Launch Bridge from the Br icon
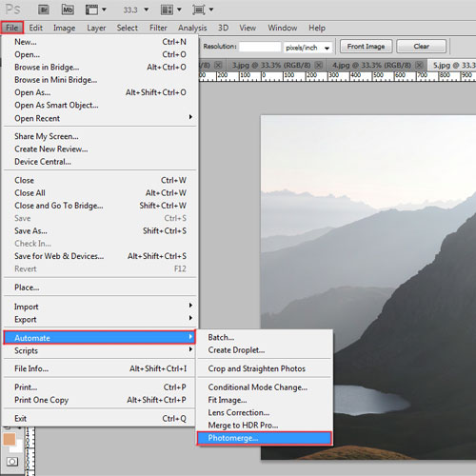The height and width of the screenshot is (476, 476). pyautogui.click(x=44, y=10)
